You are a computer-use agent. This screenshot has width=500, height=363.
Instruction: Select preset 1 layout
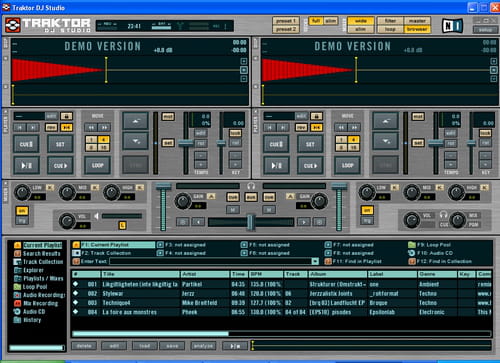click(x=286, y=21)
